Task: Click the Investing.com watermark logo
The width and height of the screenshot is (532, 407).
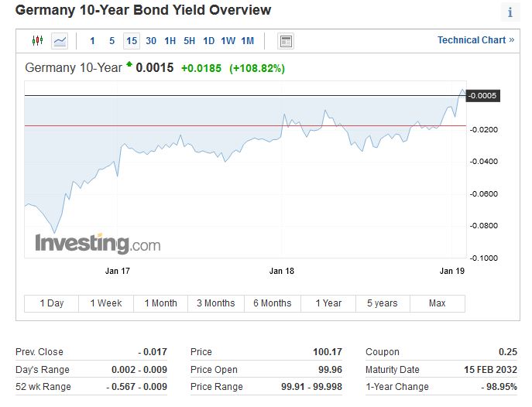Action: 98,244
